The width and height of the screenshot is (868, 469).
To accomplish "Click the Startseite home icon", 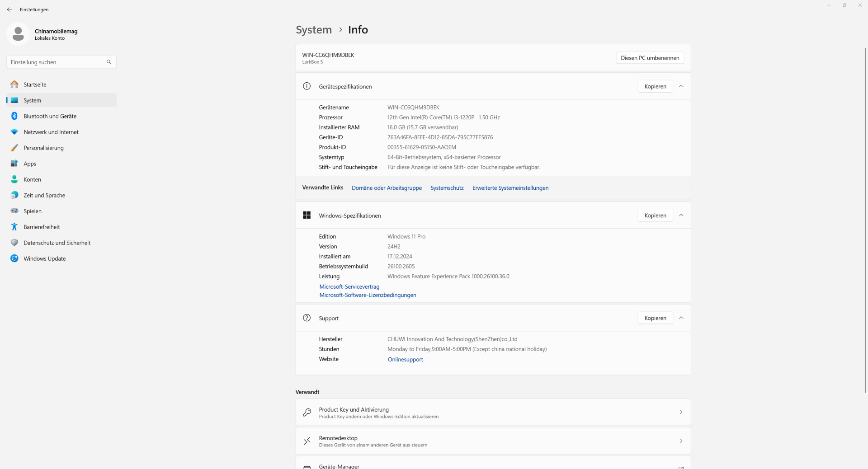I will point(14,84).
